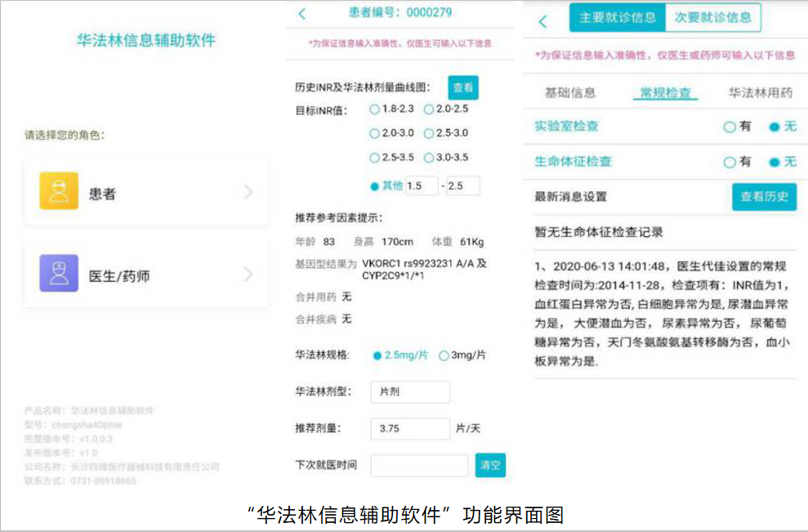Image resolution: width=808 pixels, height=532 pixels.
Task: Expand the 患者 role chevron arrow
Action: [x=248, y=193]
